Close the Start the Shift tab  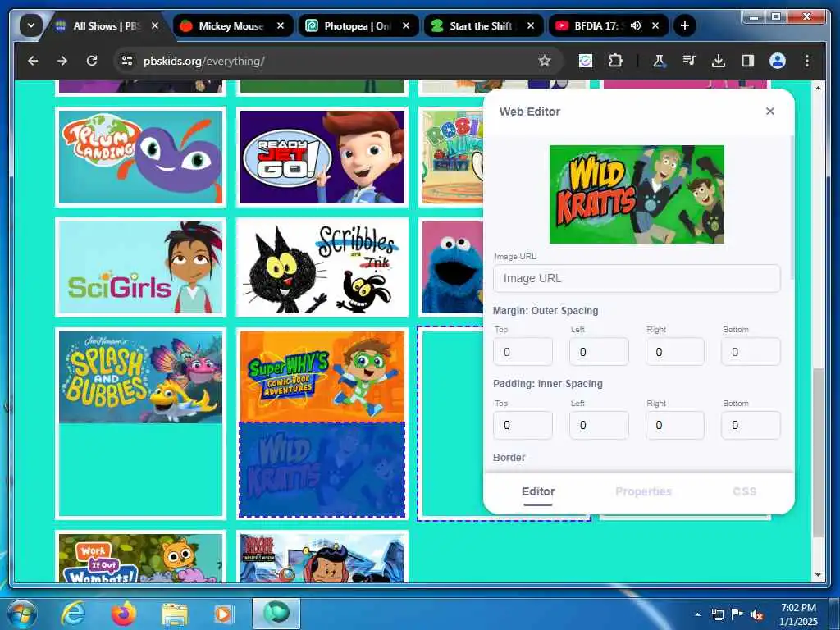(x=531, y=25)
